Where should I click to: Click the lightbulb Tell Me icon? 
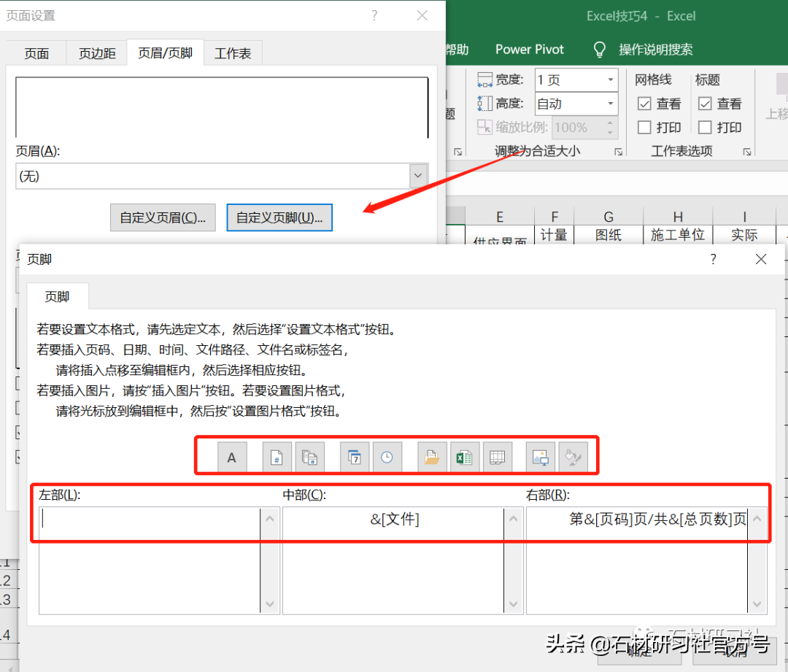click(599, 50)
